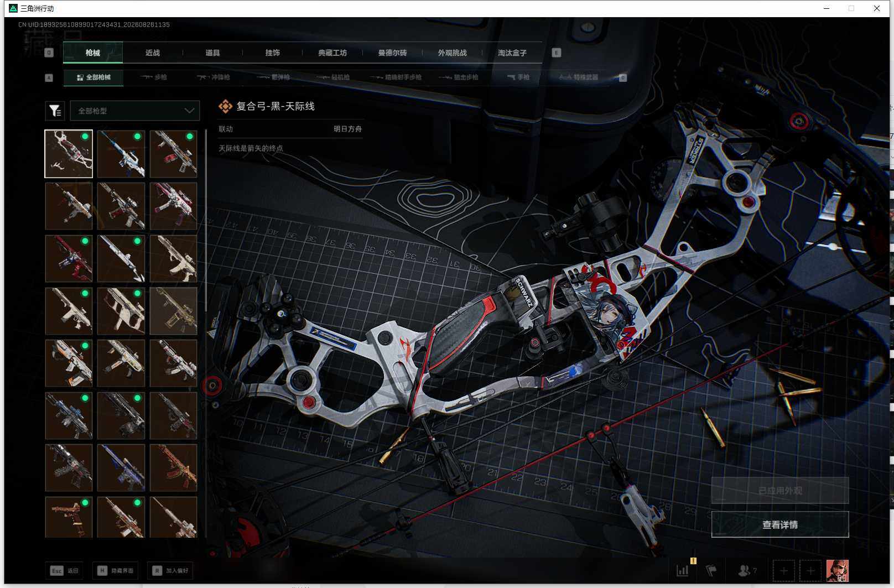Image resolution: width=894 pixels, height=588 pixels.
Task: Click the H 隐藏界面 button
Action: [x=116, y=570]
